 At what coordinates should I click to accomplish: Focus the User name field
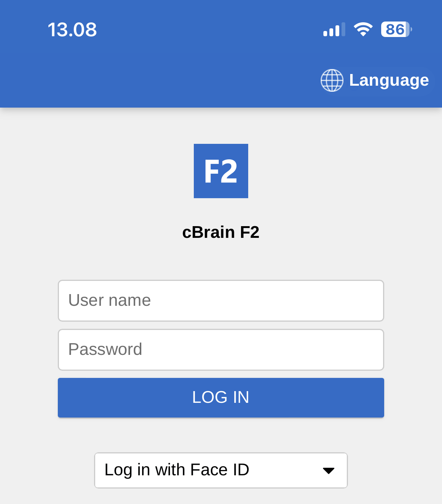point(221,301)
